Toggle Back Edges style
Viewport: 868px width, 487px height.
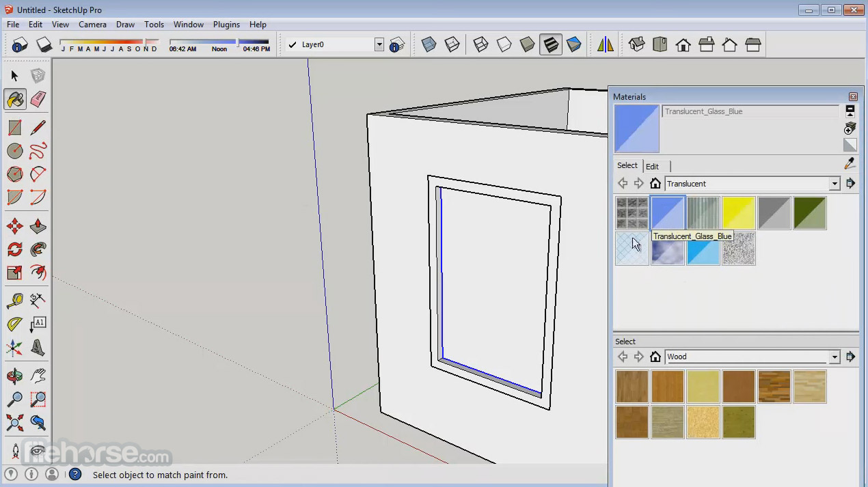(452, 45)
